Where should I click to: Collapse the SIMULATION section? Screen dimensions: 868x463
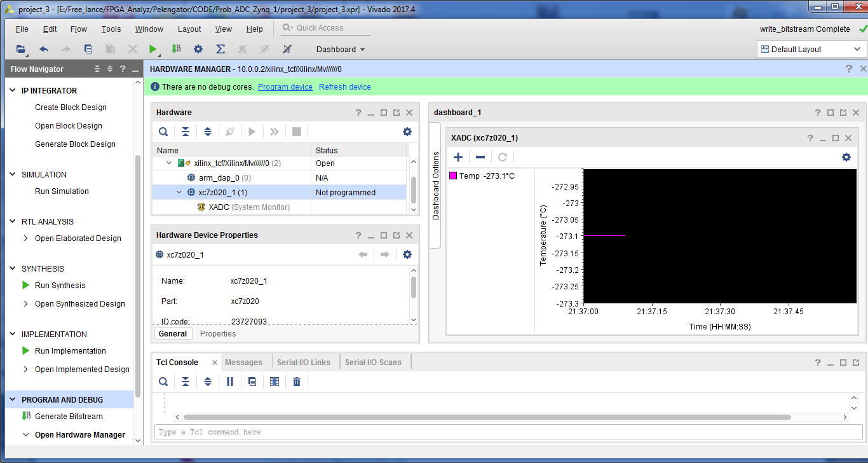pyautogui.click(x=13, y=174)
